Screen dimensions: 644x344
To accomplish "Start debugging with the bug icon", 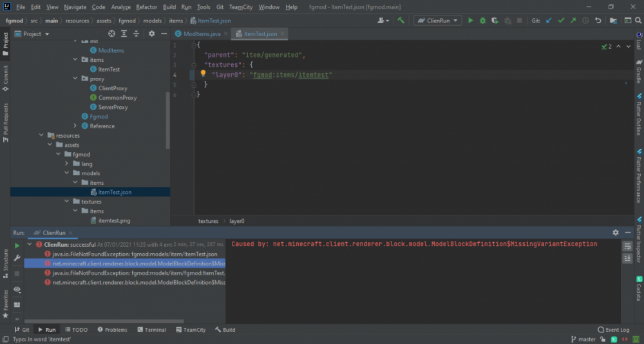I will click(482, 20).
